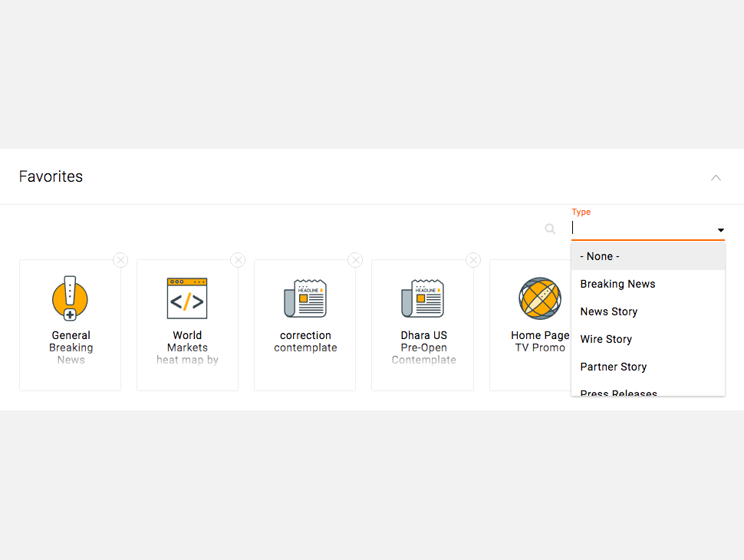Viewport: 744px width, 560px height.
Task: Select the "- None -" option
Action: pyautogui.click(x=647, y=256)
